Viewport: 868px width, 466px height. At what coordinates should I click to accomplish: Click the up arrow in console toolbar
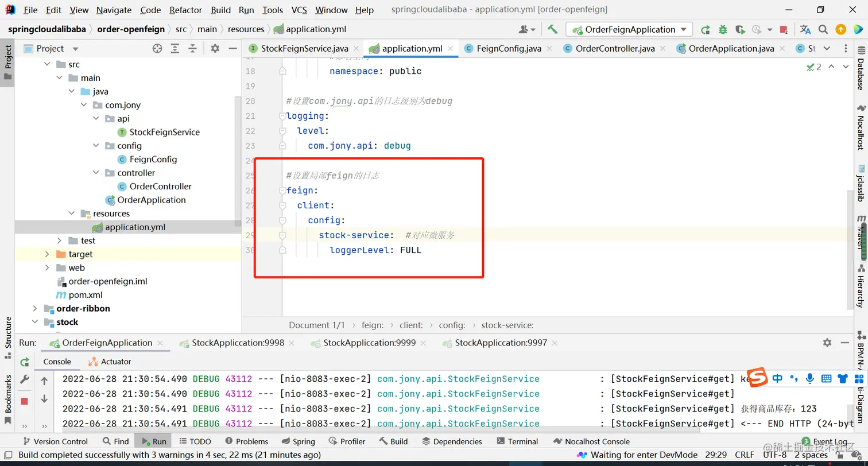click(x=44, y=380)
